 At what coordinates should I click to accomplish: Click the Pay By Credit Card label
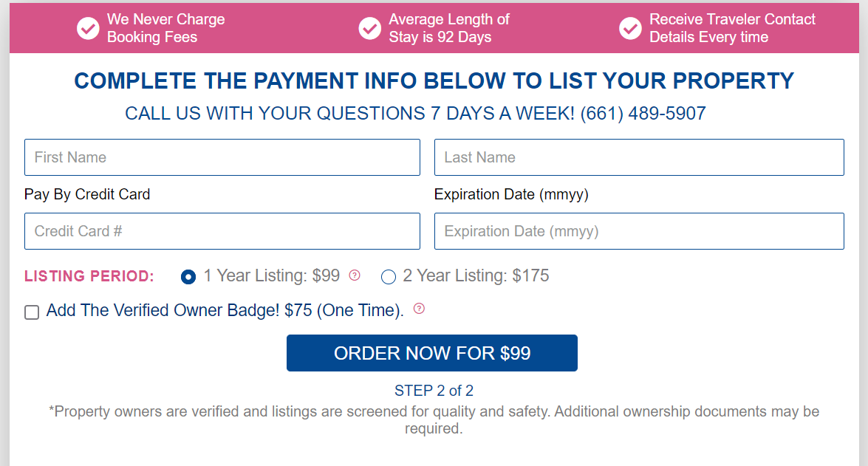tap(87, 194)
